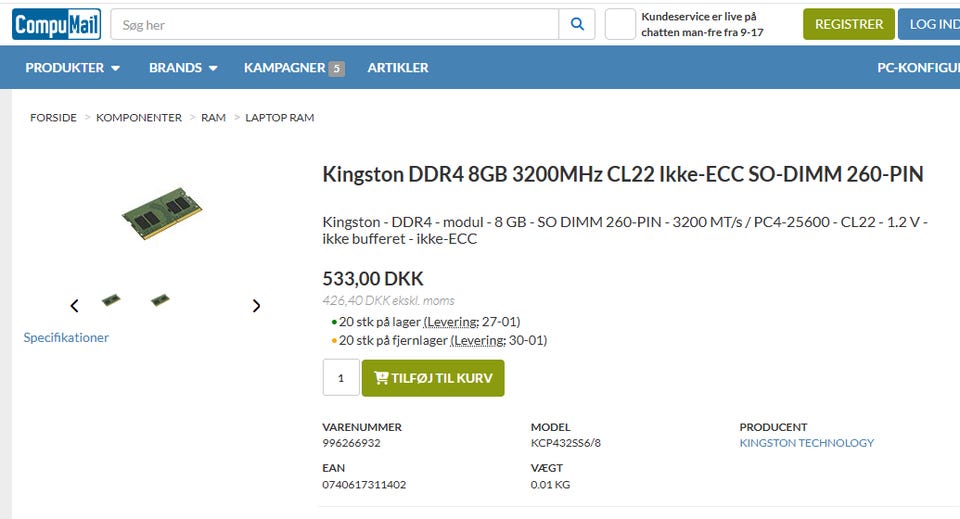Image resolution: width=960 pixels, height=519 pixels.
Task: Expand the Brands dropdown menu
Action: 183,68
